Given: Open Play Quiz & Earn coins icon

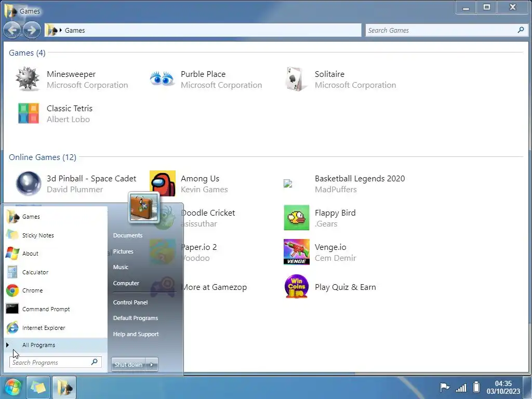Looking at the screenshot, I should pos(297,286).
